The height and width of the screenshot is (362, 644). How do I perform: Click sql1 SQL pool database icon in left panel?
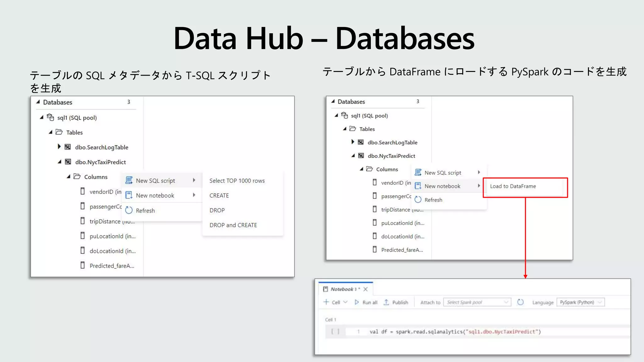pyautogui.click(x=50, y=118)
